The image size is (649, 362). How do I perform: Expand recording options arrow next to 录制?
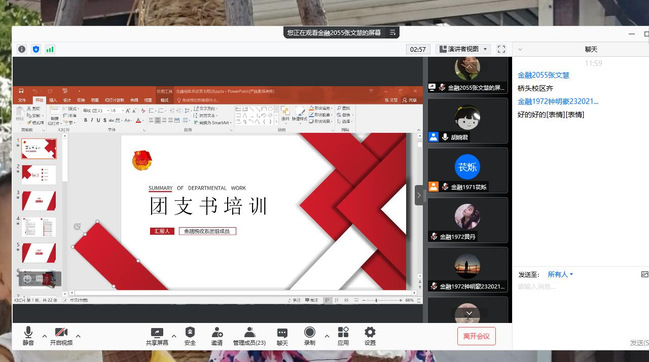pos(327,336)
